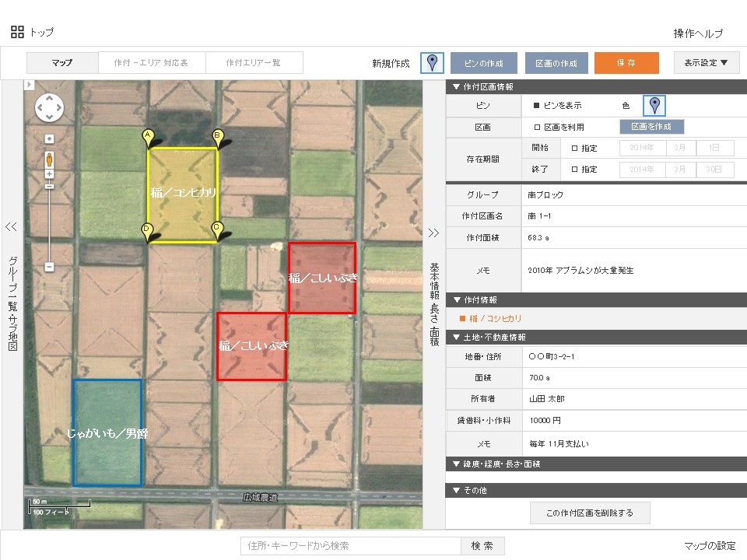Open the 表示設定 dropdown
The image size is (747, 560).
(x=706, y=63)
